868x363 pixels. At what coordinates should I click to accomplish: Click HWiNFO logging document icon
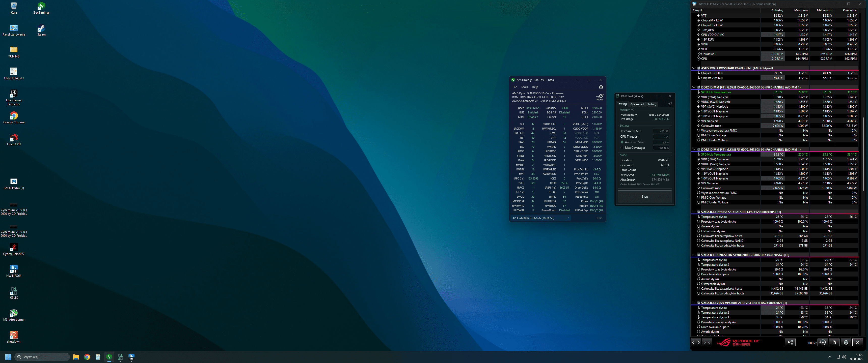pos(834,343)
